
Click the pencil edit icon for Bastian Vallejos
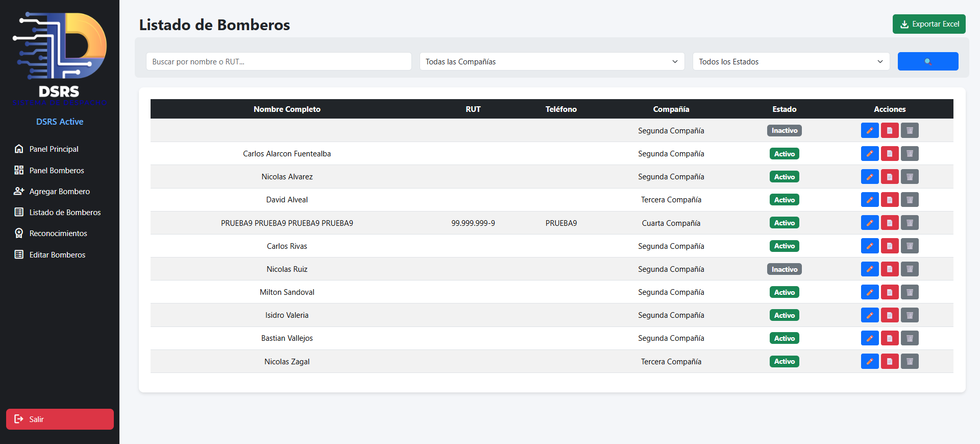coord(869,338)
